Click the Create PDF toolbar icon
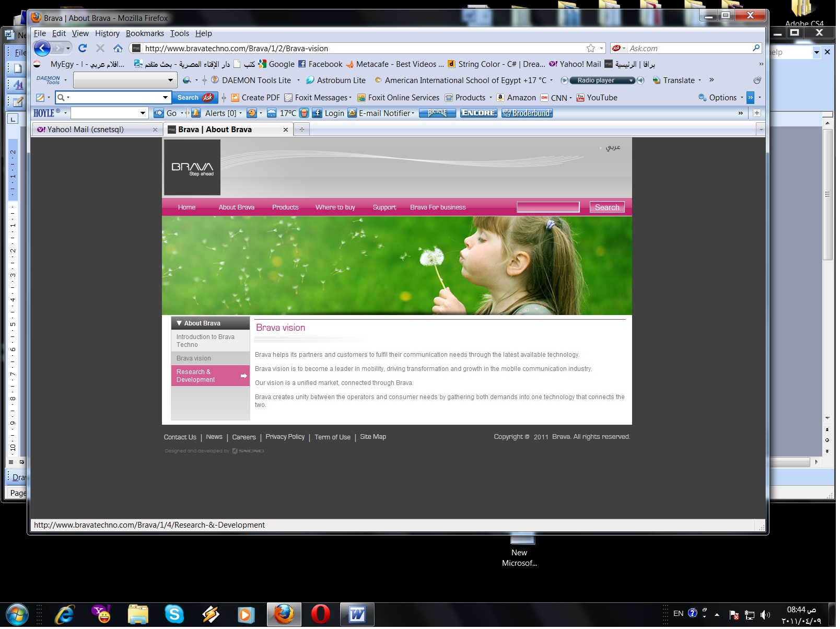This screenshot has height=629, width=840. coord(256,98)
